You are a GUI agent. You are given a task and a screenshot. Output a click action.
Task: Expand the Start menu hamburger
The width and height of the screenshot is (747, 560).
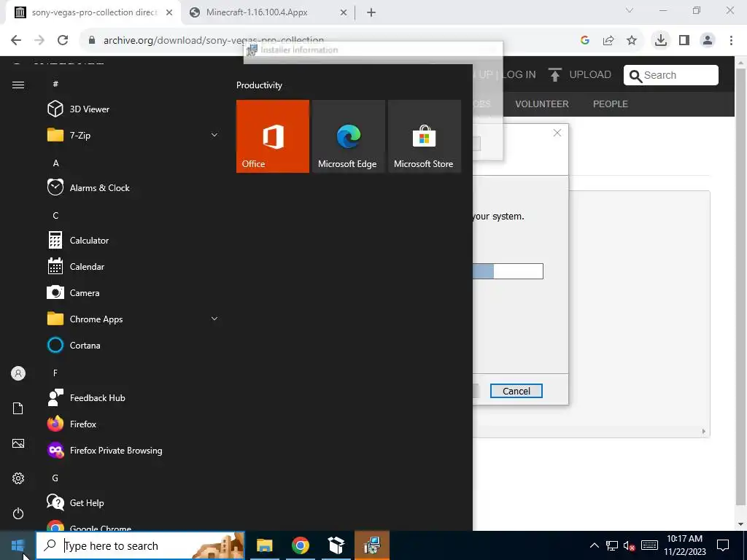pos(18,85)
